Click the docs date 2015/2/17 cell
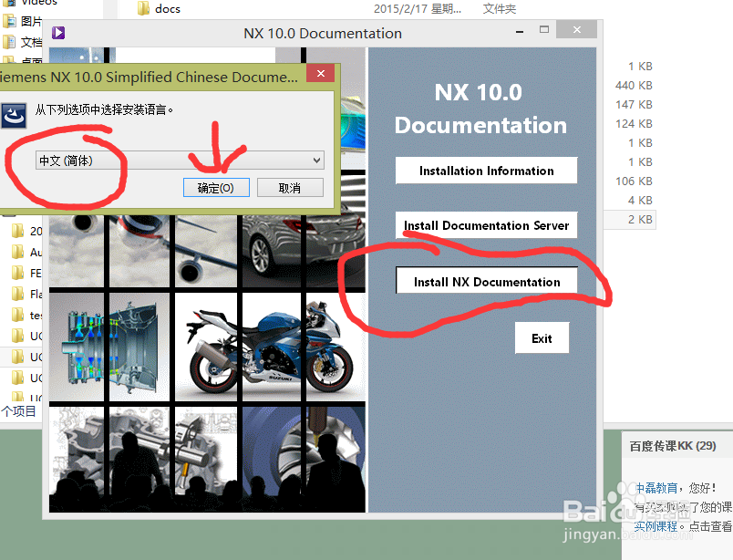 418,8
